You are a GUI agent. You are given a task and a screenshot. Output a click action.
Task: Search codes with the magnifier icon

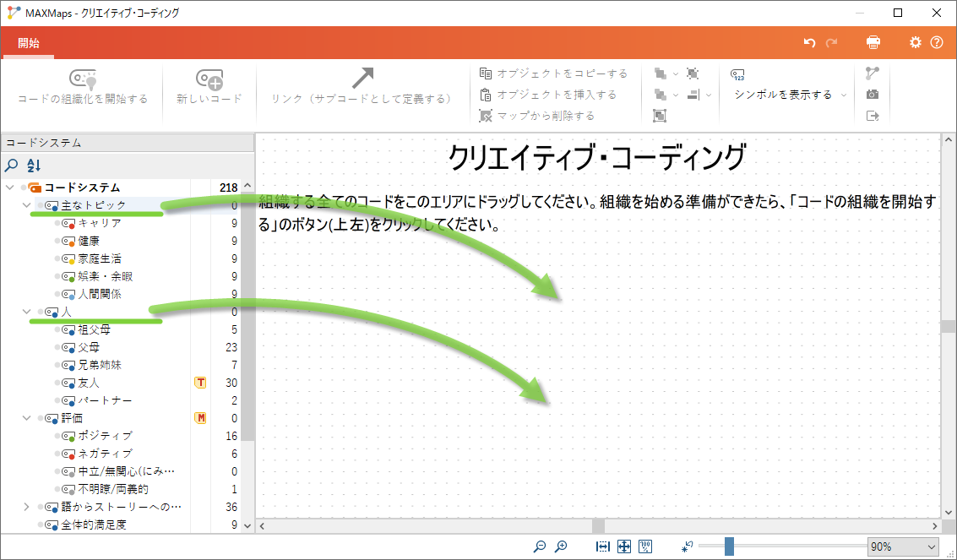[x=12, y=165]
